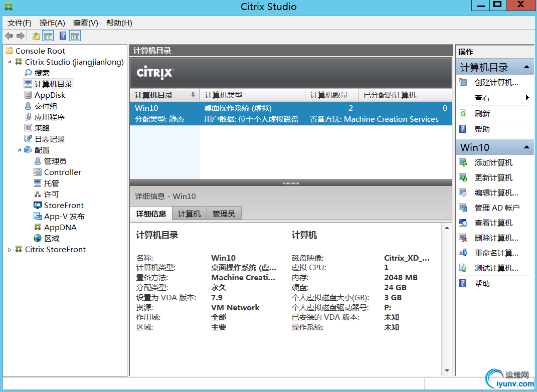Click the 创建计算机 icon in actions pane
The height and width of the screenshot is (392, 537).
[463, 82]
